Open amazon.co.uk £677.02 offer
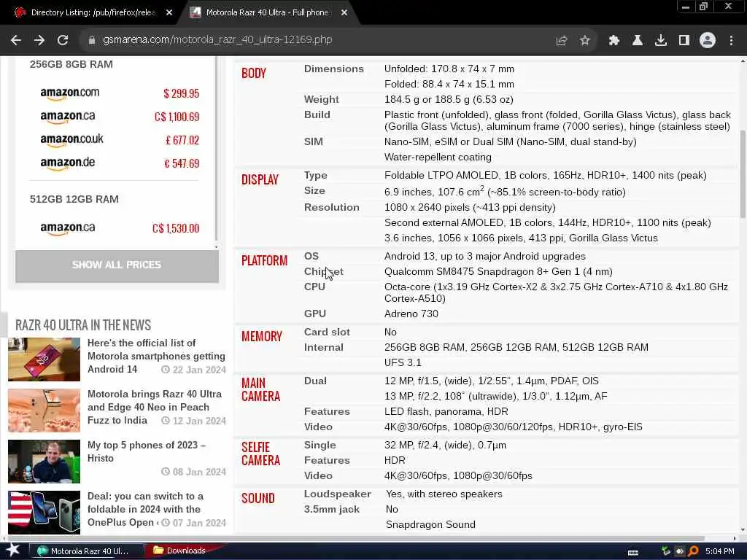The width and height of the screenshot is (747, 560). tap(119, 139)
